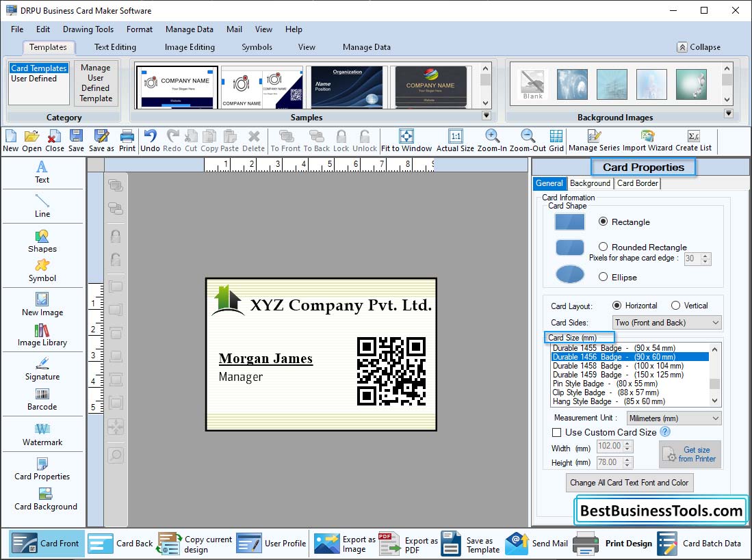Expand the Background Images gallery arrow
Screen dimensions: 752x560
point(729,114)
